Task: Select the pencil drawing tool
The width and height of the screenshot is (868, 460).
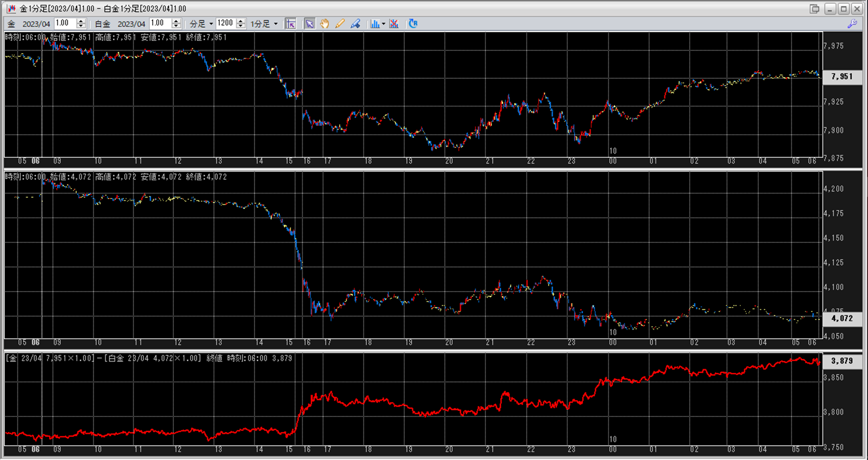Action: (340, 24)
